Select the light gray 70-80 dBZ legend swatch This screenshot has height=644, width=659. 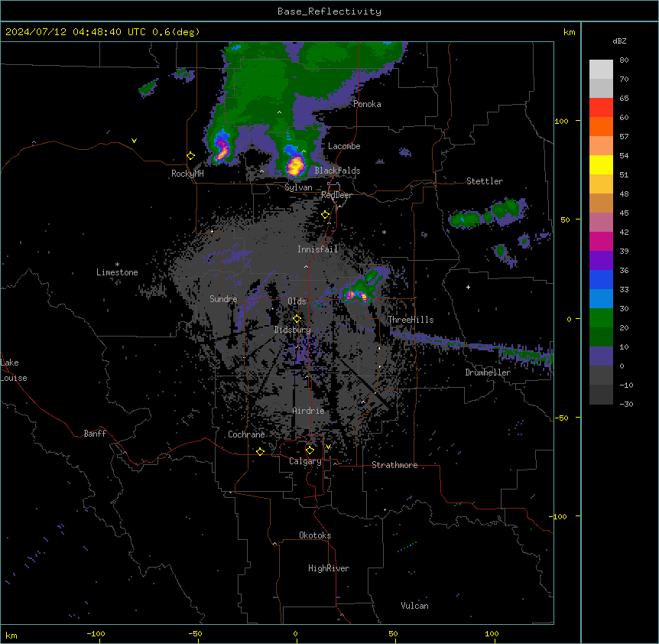[x=601, y=70]
